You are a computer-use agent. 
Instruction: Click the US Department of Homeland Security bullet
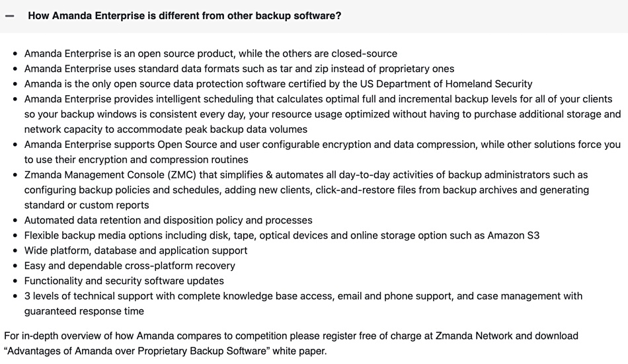pos(278,84)
